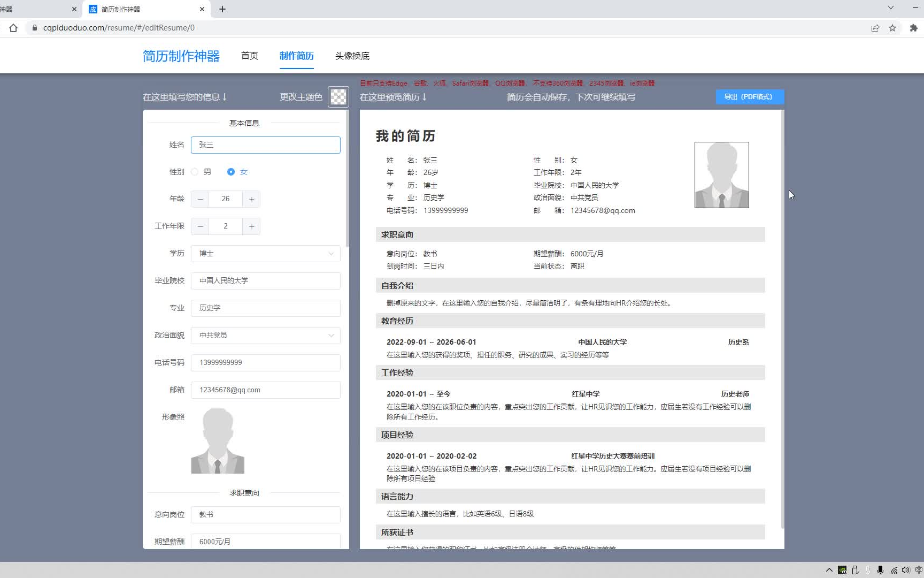Export the resume as PDF
Screen dimensions: 924x578
pyautogui.click(x=750, y=97)
